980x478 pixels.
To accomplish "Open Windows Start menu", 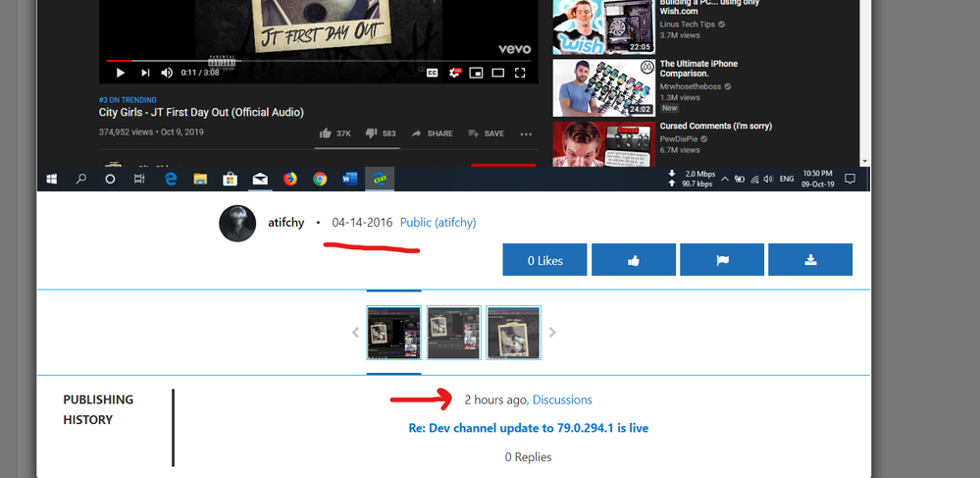I will (x=52, y=179).
